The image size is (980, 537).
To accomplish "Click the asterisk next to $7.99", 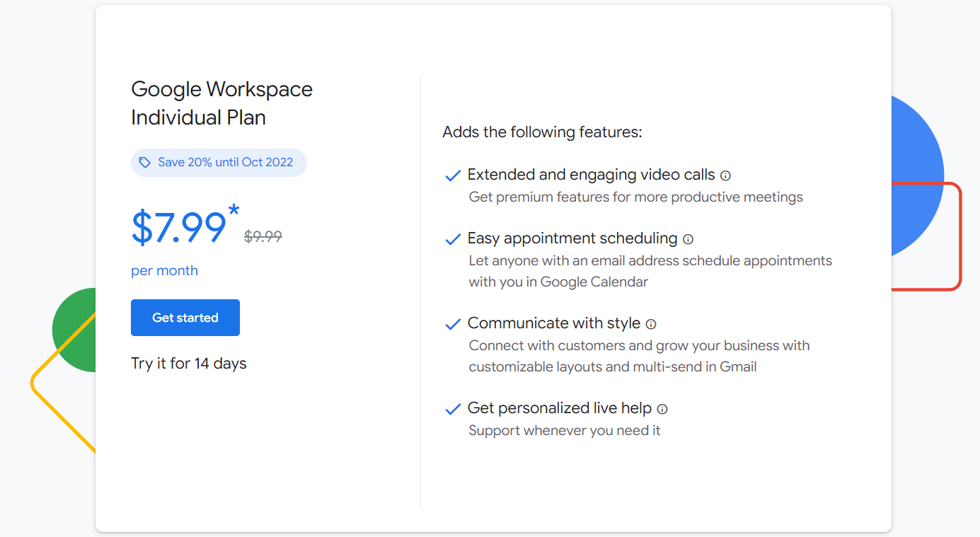I will click(234, 211).
